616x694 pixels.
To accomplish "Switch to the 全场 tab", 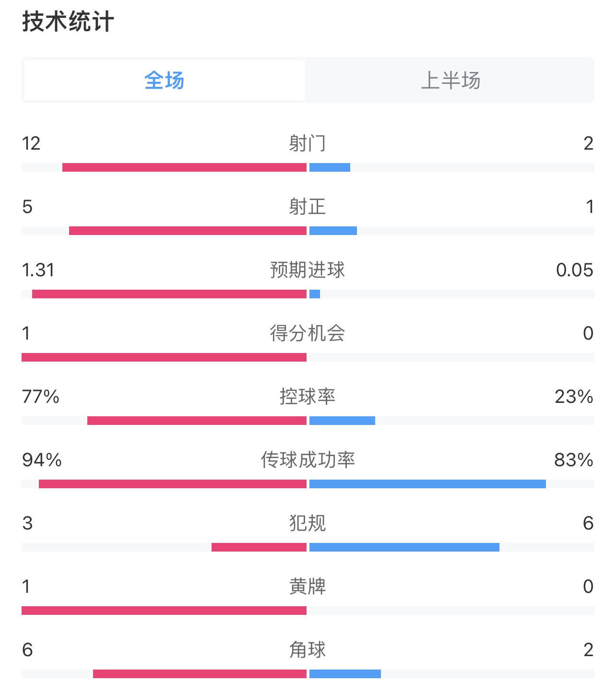I will point(164,81).
